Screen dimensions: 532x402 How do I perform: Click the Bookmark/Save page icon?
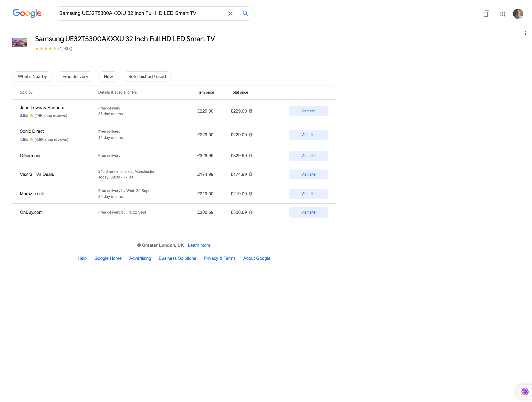(x=486, y=14)
